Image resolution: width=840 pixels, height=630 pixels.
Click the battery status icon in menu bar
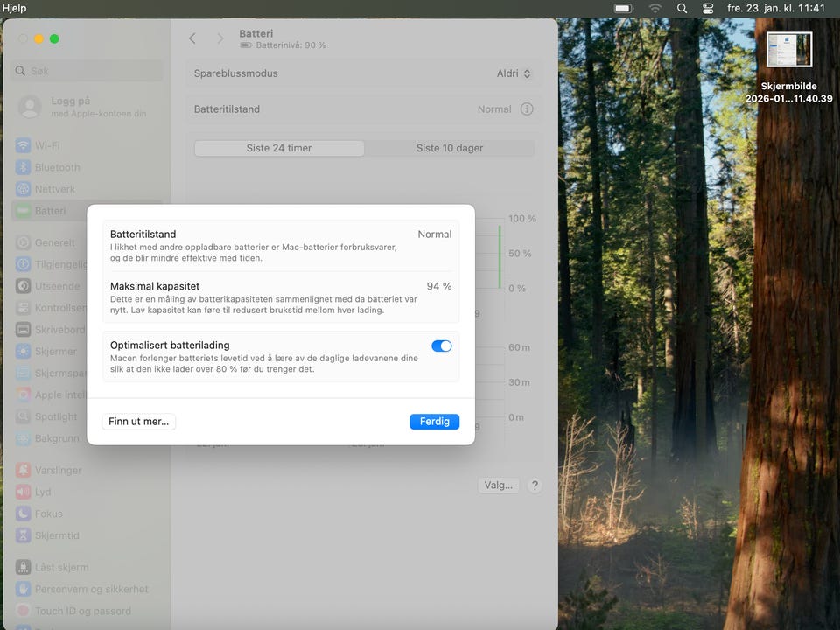(624, 8)
